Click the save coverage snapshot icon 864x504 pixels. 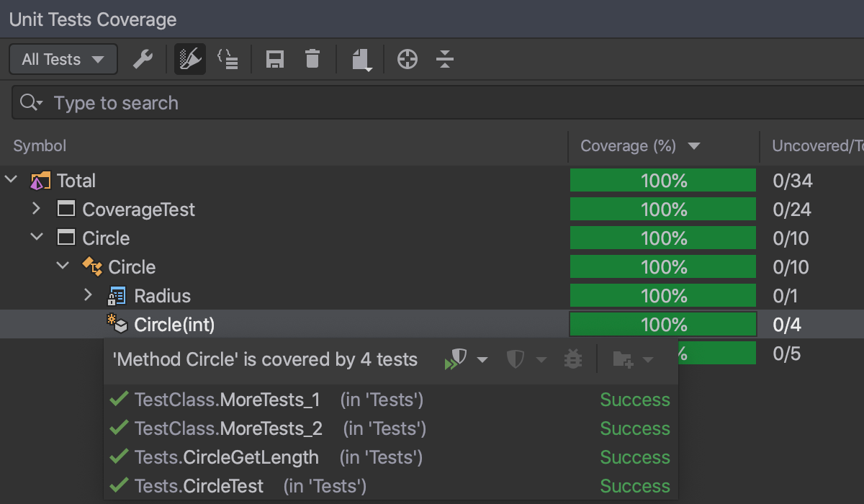[x=274, y=59]
